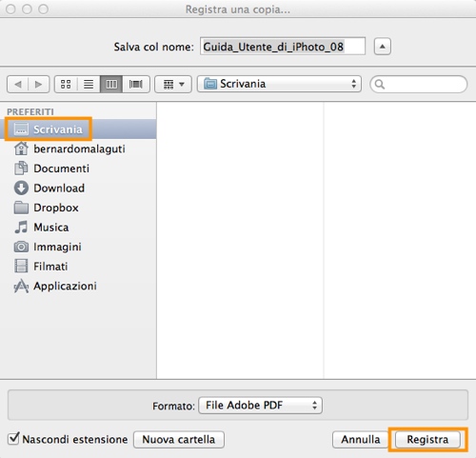Switch to Cover Flow view
Viewport: 476px width, 458px height.
pyautogui.click(x=136, y=85)
